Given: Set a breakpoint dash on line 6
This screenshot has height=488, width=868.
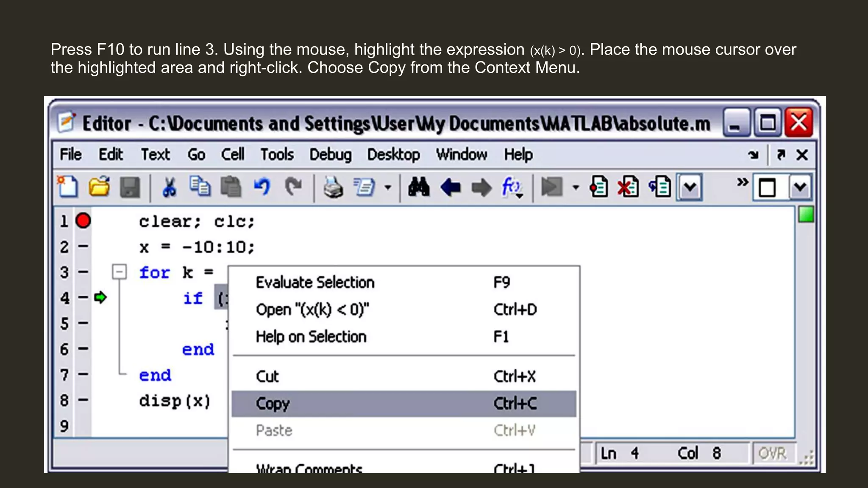Looking at the screenshot, I should point(83,349).
